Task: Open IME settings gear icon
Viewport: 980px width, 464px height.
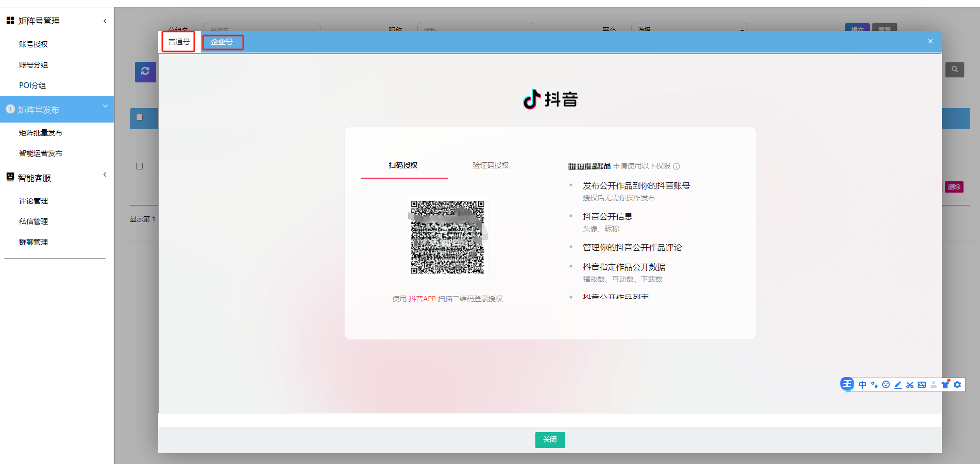Action: coord(957,385)
